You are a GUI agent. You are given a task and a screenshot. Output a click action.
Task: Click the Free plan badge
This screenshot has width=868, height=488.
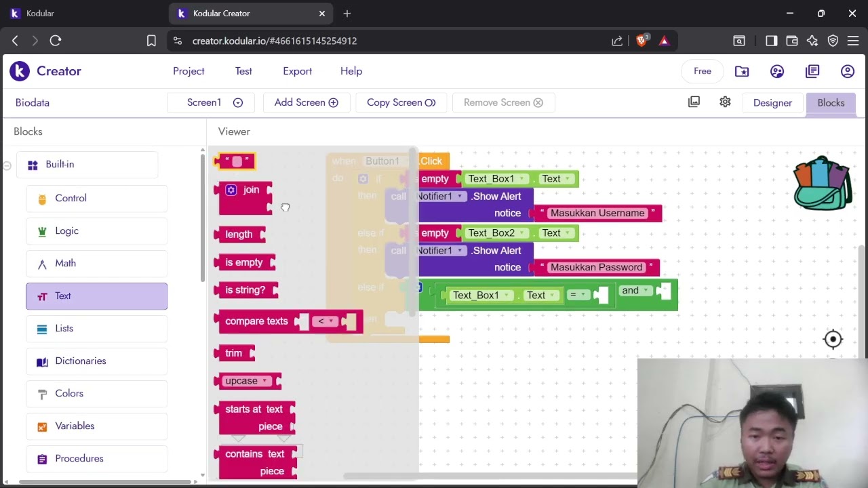coord(703,71)
